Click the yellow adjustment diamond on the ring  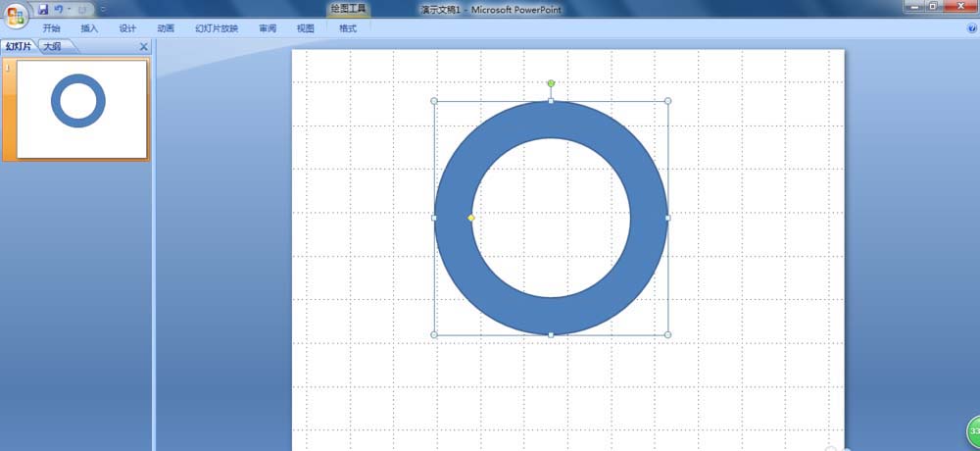(x=471, y=218)
